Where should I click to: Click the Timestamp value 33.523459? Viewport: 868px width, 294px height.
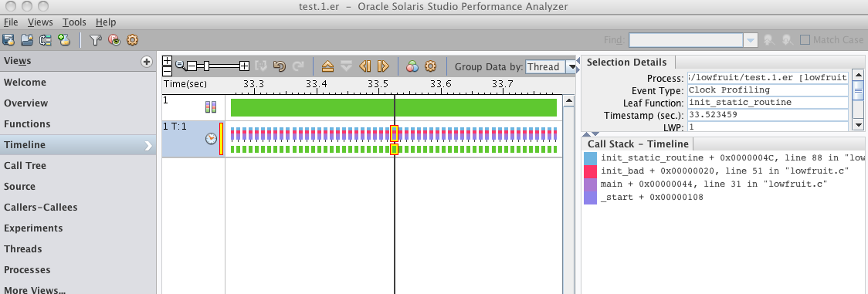[x=768, y=115]
